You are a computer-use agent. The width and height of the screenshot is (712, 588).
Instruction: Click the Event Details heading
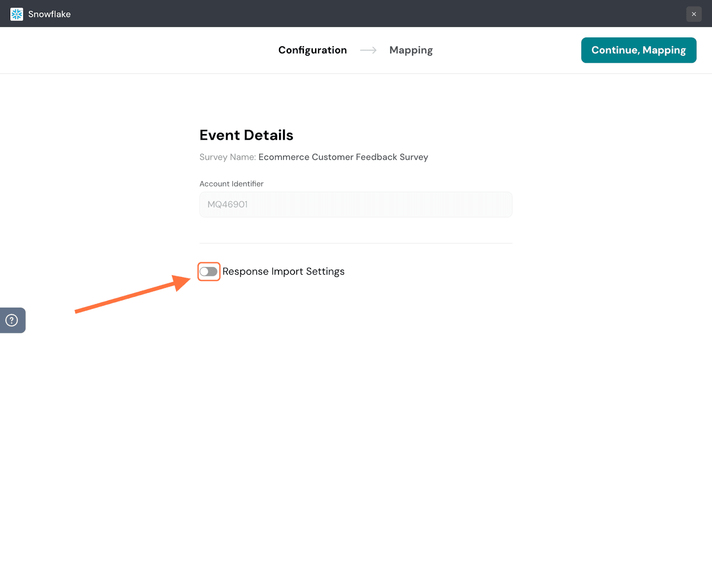(x=246, y=135)
